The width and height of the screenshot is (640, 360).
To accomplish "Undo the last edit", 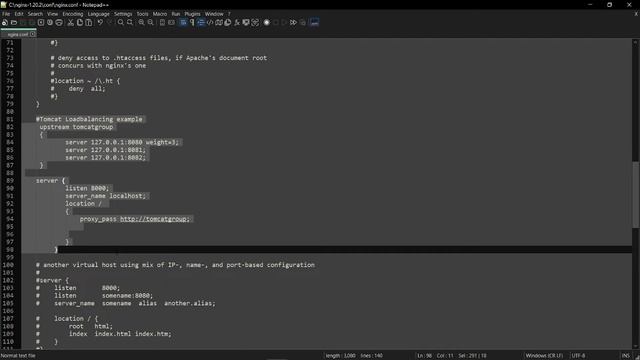I will click(x=100, y=22).
